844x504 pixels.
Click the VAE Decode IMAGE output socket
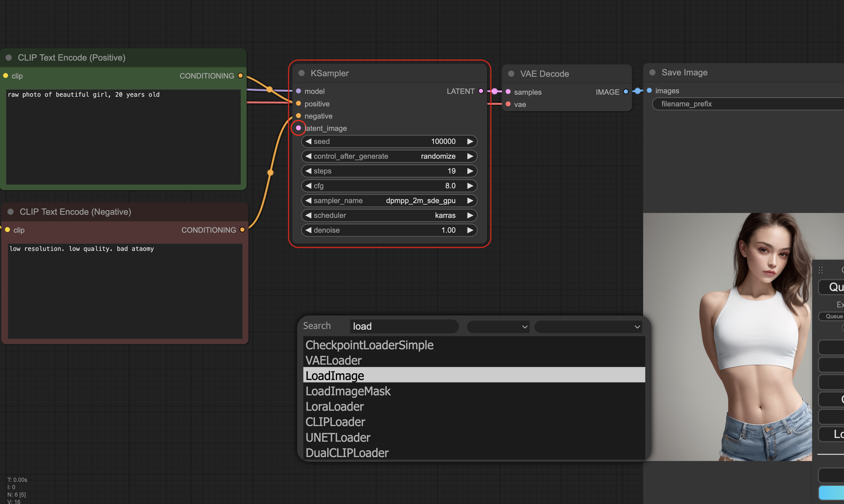point(625,92)
